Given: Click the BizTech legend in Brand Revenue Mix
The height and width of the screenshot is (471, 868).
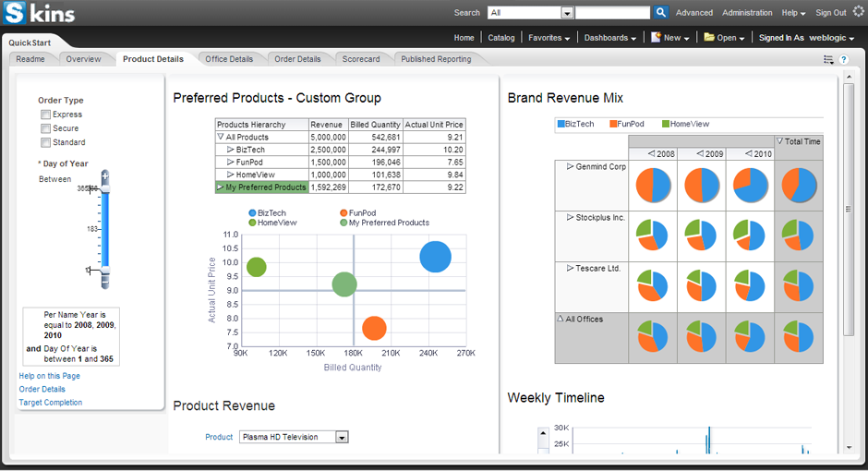Looking at the screenshot, I should tap(575, 124).
